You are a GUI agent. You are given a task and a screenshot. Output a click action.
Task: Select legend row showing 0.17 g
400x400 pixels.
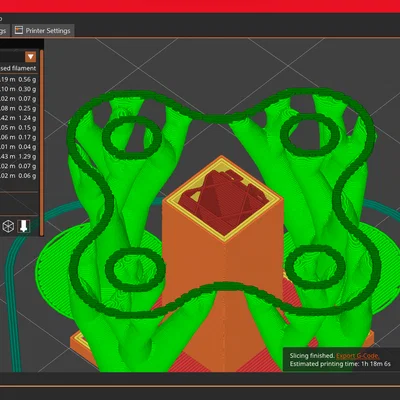(x=18, y=137)
